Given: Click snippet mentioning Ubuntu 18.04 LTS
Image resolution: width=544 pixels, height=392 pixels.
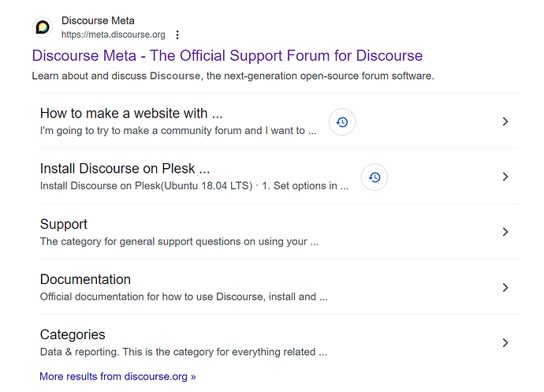Looking at the screenshot, I should coord(194,186).
